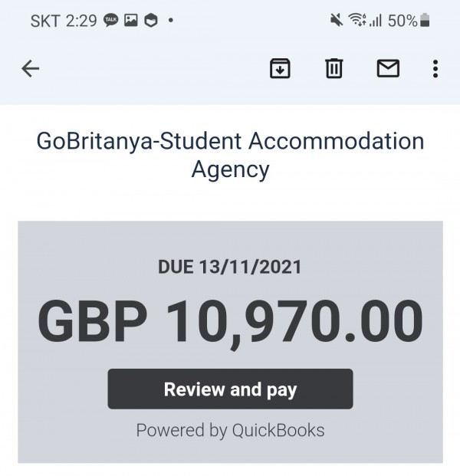Mark email as unread via envelope icon

pos(388,69)
